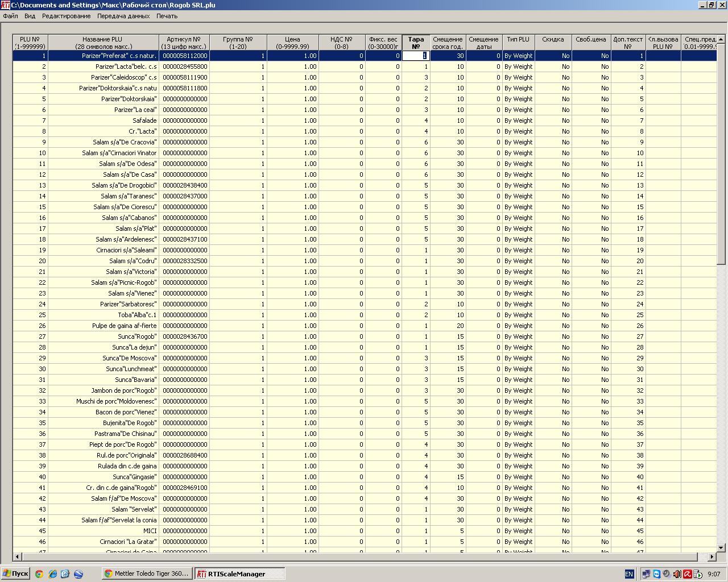Click the network connection tray icon

point(646,574)
